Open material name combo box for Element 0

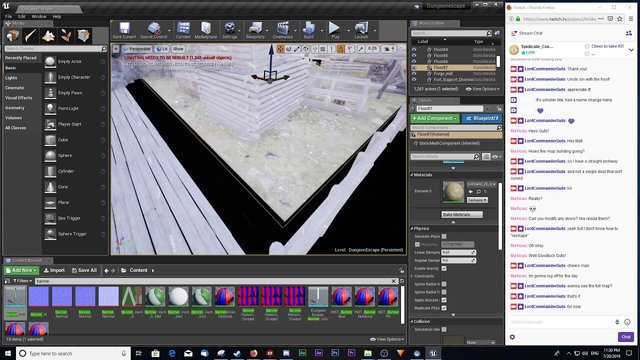point(482,184)
